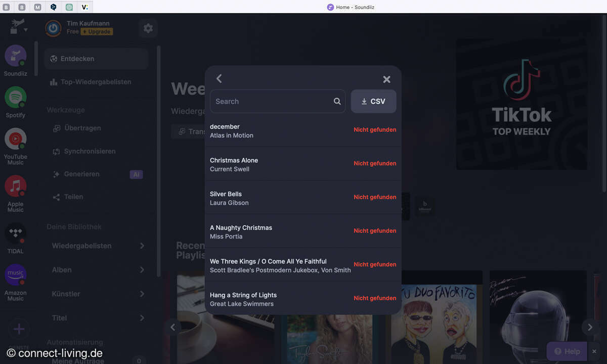The height and width of the screenshot is (364, 607).
Task: Click 'Nicht gefunden' status for Silver Bells
Action: coord(375,197)
